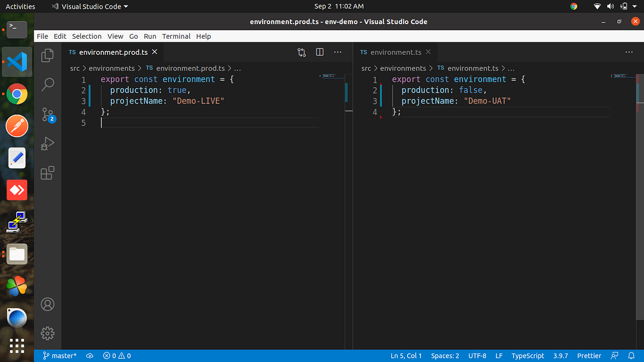Open the Accounts icon in the activity bar

click(47, 304)
